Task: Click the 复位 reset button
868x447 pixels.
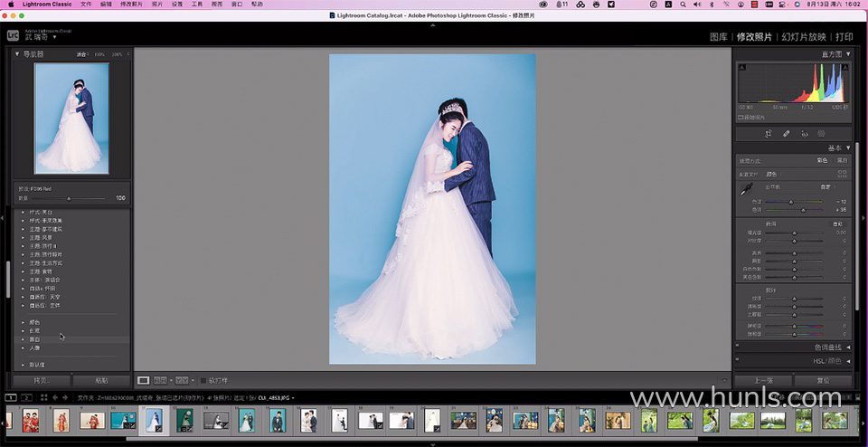Action: click(x=824, y=380)
